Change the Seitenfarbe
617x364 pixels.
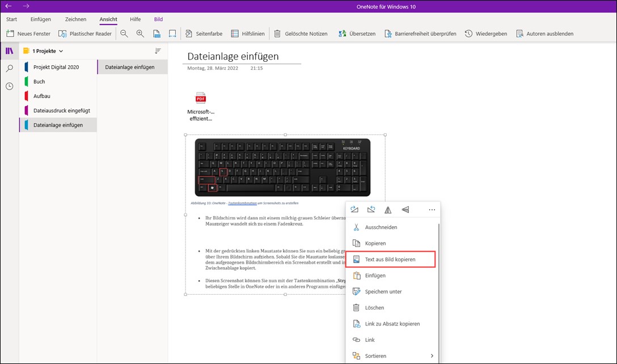click(x=204, y=34)
